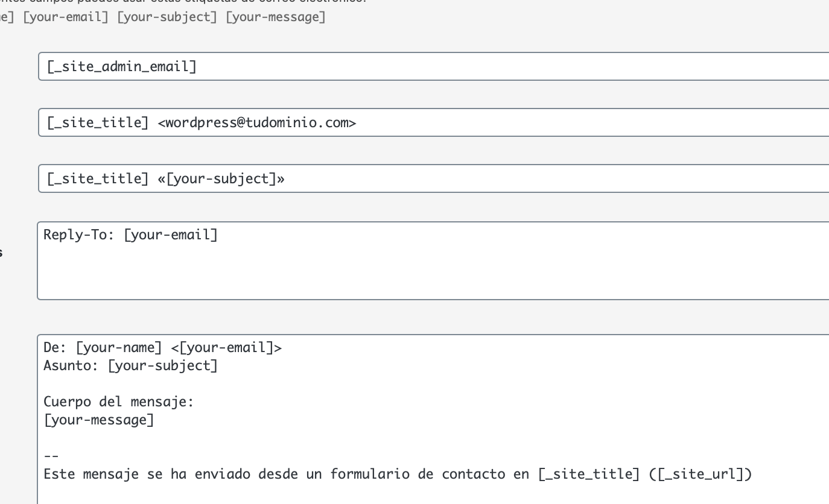Click the Reply-To: [your-email] header line
The height and width of the screenshot is (504, 829).
coord(130,235)
